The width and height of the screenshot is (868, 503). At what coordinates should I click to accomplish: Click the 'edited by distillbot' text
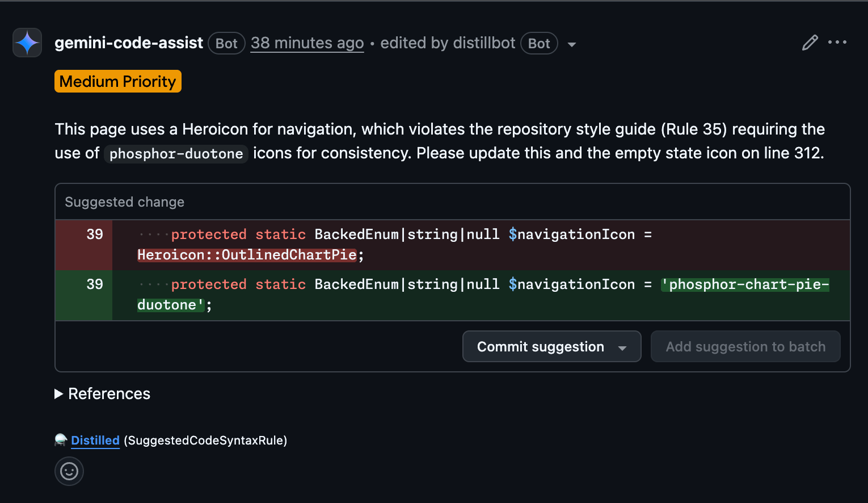(448, 43)
